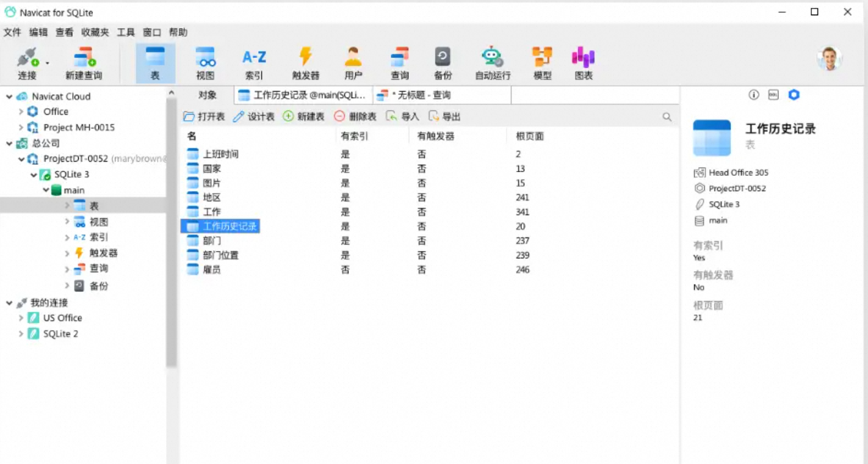Select 备份 in the navigation tree
Image resolution: width=868 pixels, height=464 pixels.
[99, 286]
